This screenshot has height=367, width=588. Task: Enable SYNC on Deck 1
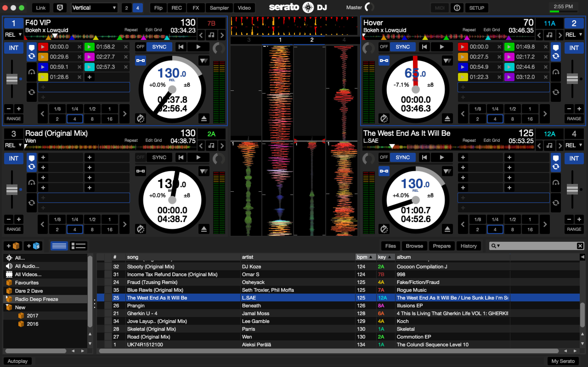[x=159, y=47]
